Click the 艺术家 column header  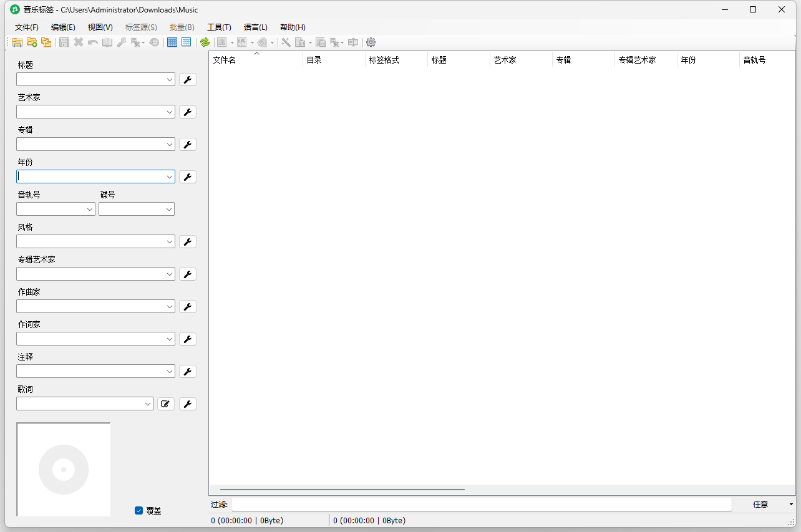tap(521, 60)
